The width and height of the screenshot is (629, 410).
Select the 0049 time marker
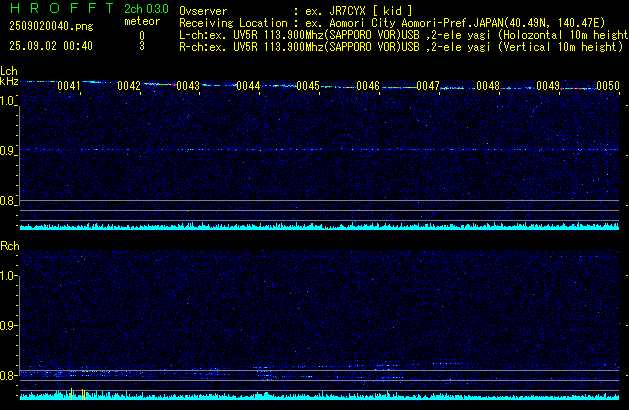tap(548, 86)
